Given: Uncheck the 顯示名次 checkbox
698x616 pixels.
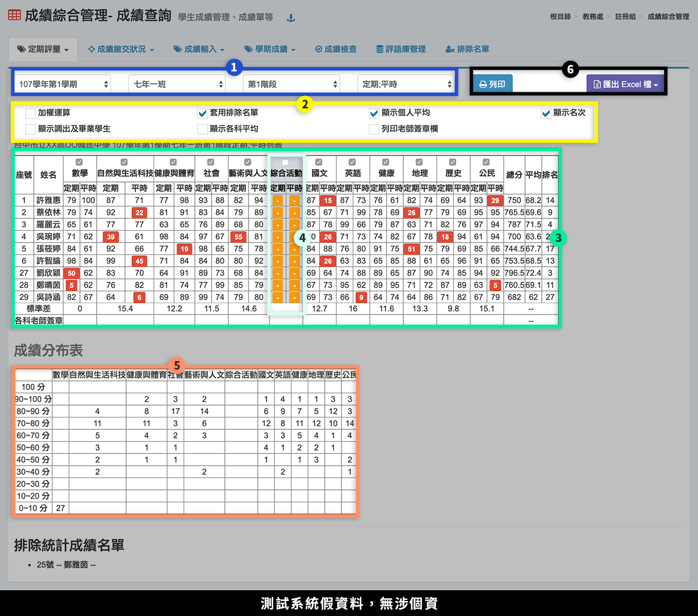Looking at the screenshot, I should click(x=546, y=113).
